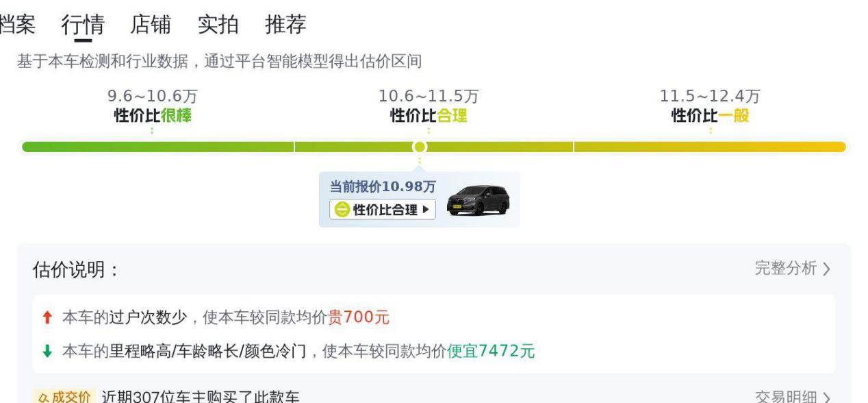Open 完整分析 link
This screenshot has width=868, height=403.
coord(786,269)
